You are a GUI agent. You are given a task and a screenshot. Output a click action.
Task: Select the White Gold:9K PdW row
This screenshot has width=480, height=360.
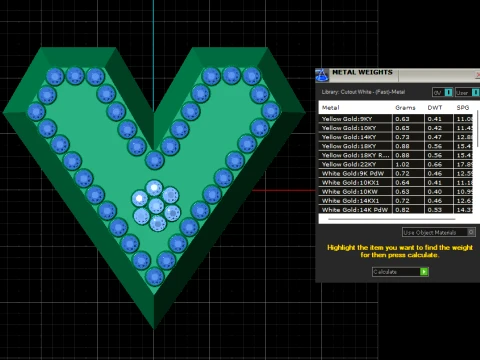coord(396,173)
